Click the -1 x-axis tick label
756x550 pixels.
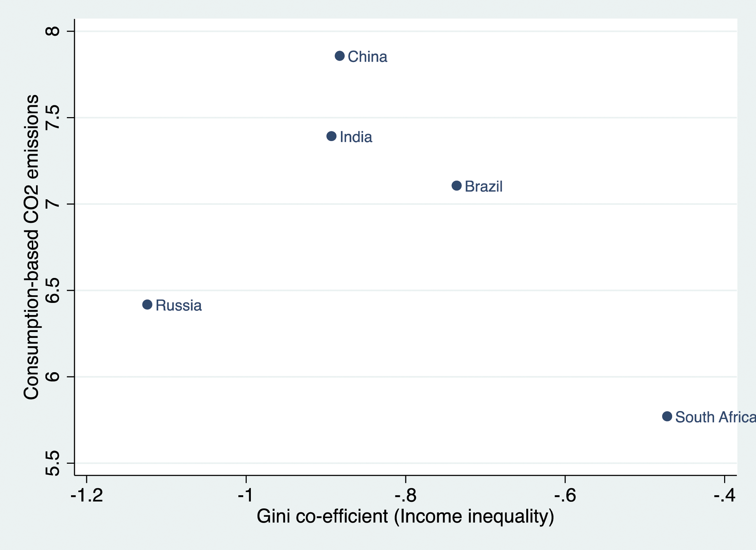pos(246,495)
